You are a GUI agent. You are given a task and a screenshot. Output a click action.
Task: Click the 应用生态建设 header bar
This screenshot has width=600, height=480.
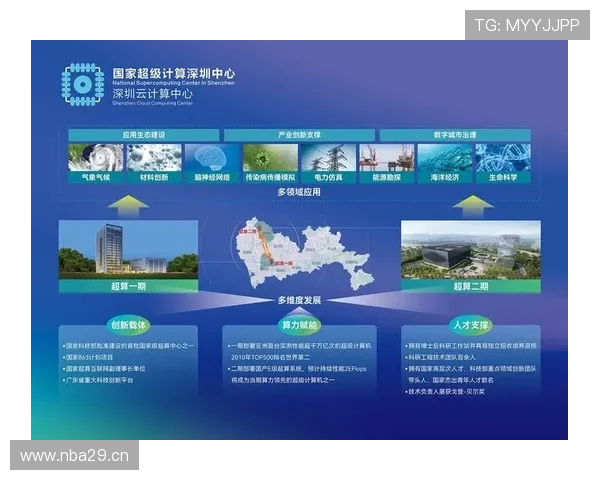[x=143, y=135]
